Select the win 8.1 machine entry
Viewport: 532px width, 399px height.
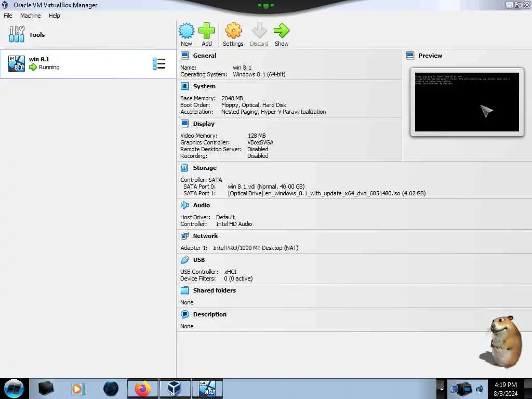point(88,64)
